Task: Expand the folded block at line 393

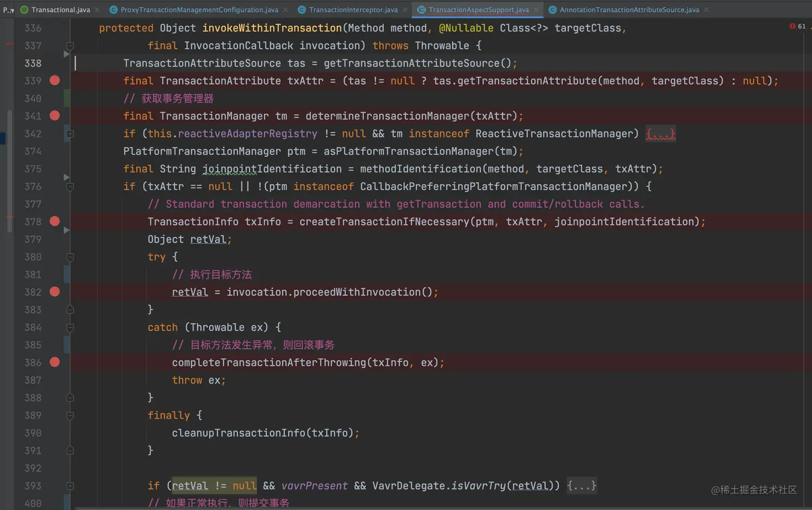Action: click(x=70, y=486)
